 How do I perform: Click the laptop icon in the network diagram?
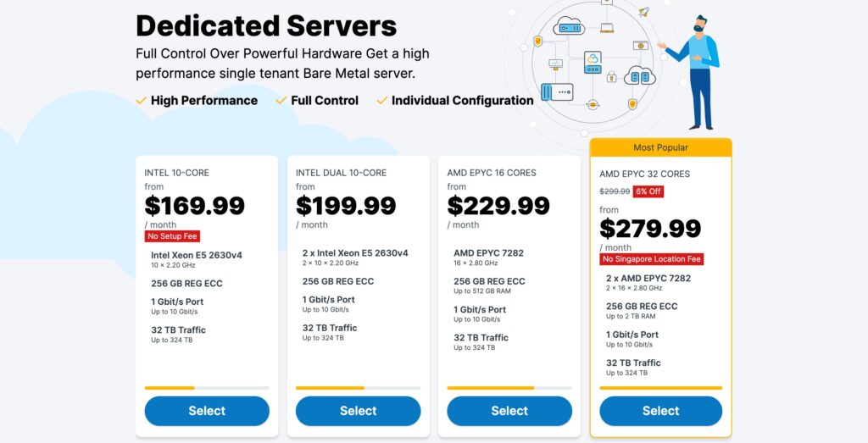[x=607, y=28]
